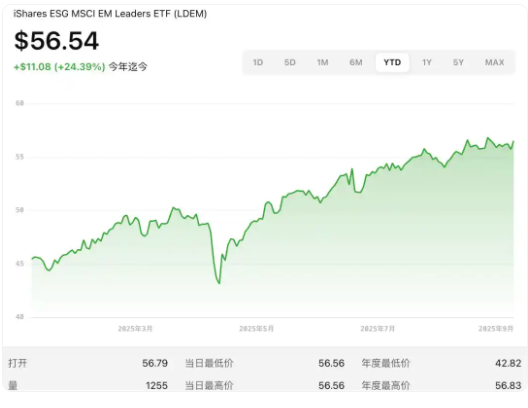Show the 5Y chart range

458,62
